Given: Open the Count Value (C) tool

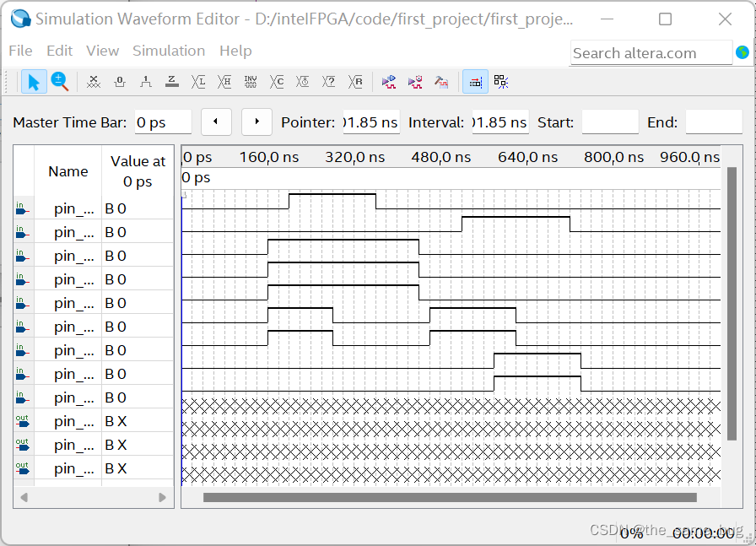Looking at the screenshot, I should (x=277, y=82).
